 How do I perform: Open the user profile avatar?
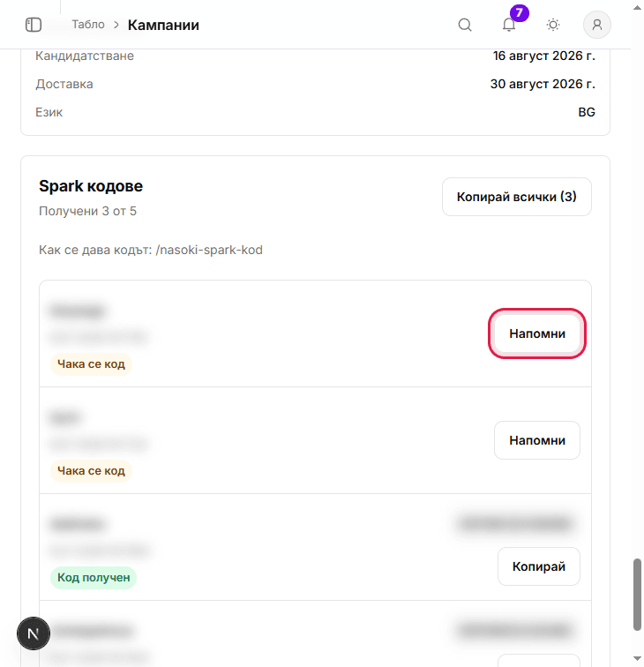(596, 25)
